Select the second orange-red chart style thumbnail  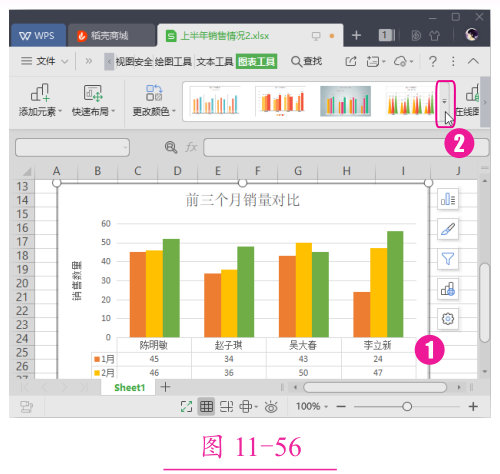280,100
